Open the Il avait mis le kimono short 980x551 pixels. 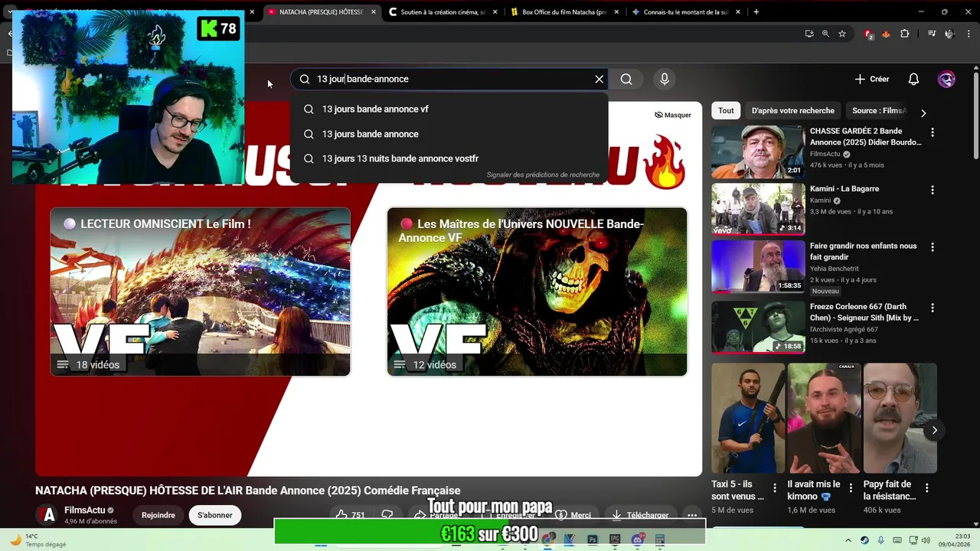coord(824,418)
